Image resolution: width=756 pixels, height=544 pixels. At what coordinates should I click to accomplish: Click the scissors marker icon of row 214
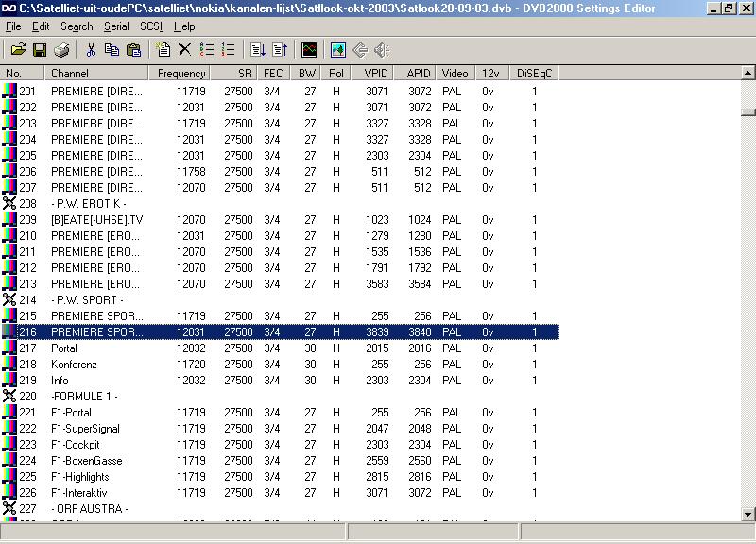9,299
